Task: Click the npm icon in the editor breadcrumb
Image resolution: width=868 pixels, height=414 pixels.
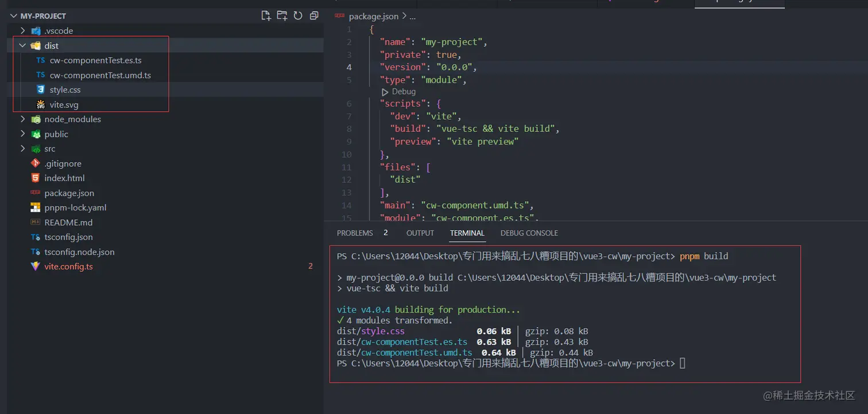Action: click(x=339, y=16)
